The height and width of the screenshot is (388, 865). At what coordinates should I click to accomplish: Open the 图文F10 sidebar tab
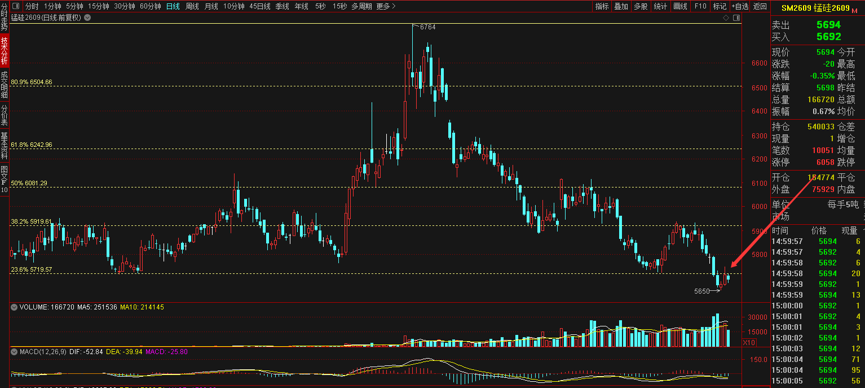point(4,178)
